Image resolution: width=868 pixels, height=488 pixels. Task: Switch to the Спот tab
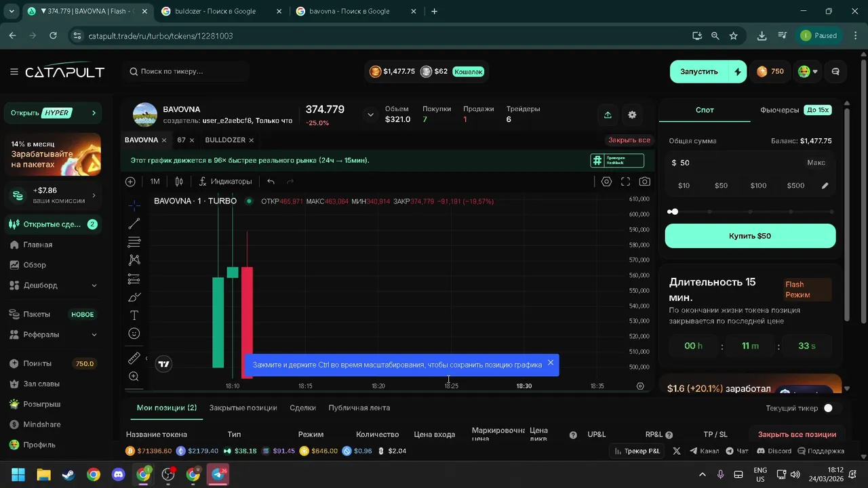[705, 110]
